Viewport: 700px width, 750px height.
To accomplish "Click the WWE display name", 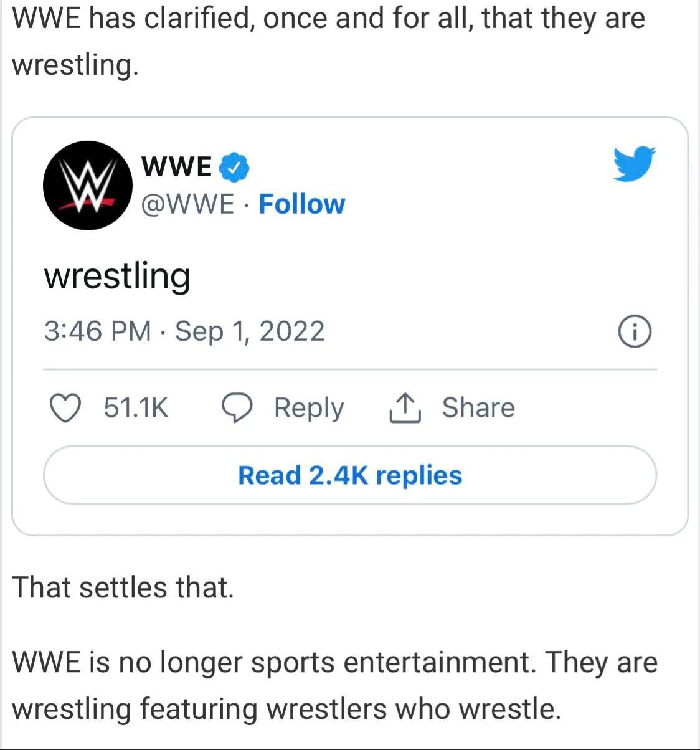I will click(x=176, y=166).
